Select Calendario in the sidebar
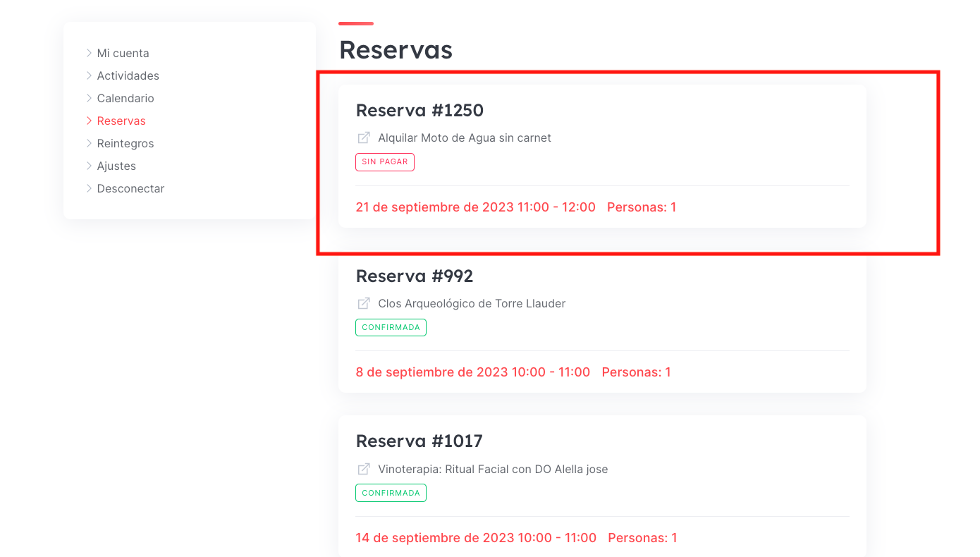 (125, 98)
